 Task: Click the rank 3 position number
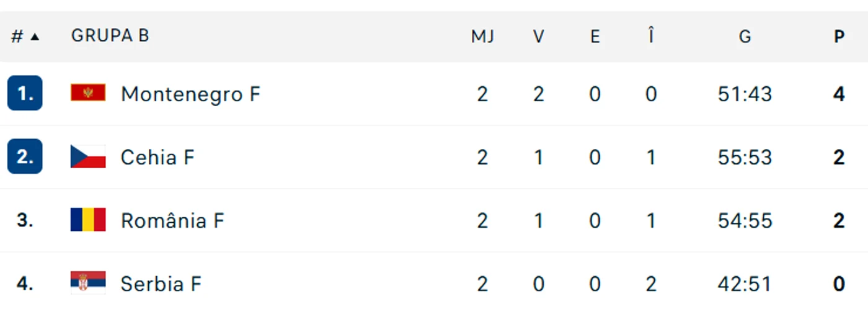pyautogui.click(x=25, y=220)
